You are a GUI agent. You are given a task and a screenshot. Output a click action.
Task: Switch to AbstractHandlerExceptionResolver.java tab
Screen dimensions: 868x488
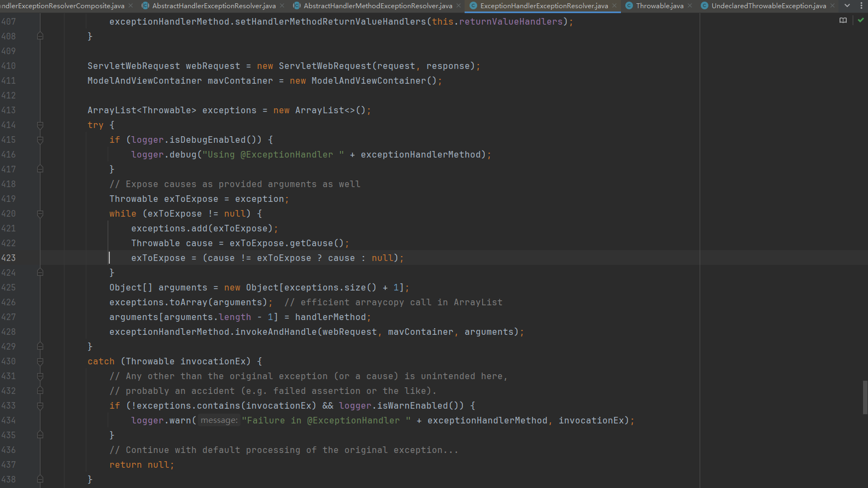(x=214, y=5)
